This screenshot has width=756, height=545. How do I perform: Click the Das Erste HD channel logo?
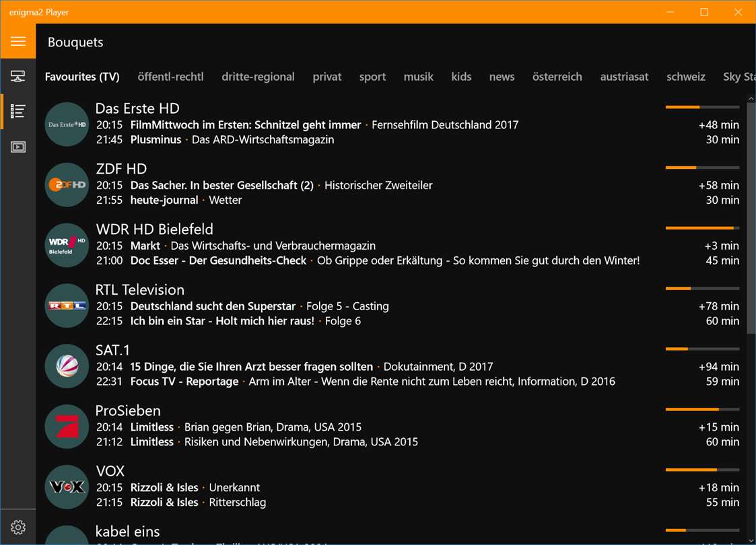point(67,124)
